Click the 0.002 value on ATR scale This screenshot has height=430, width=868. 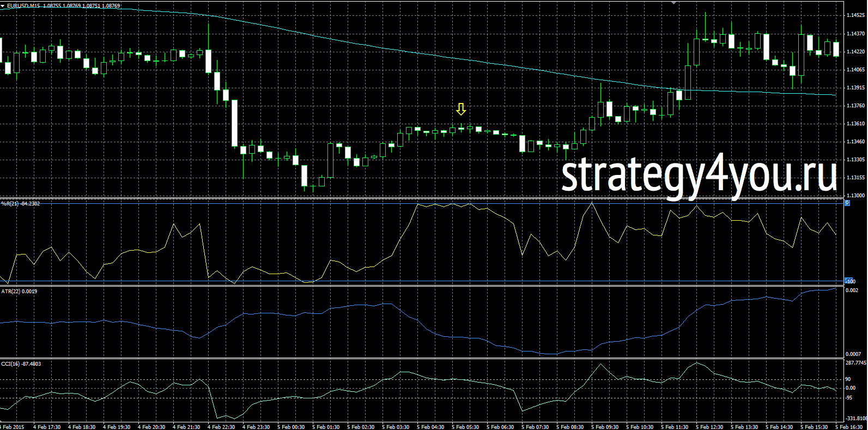click(x=852, y=290)
